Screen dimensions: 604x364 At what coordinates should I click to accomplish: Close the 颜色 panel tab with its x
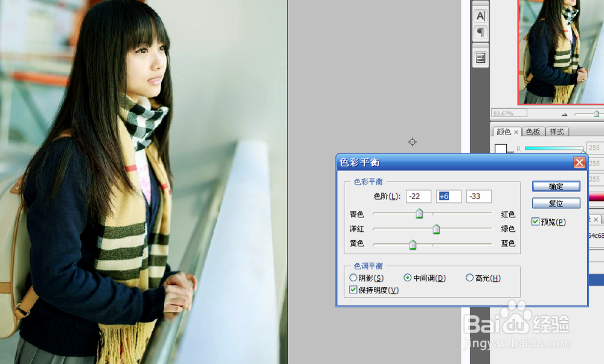point(516,132)
